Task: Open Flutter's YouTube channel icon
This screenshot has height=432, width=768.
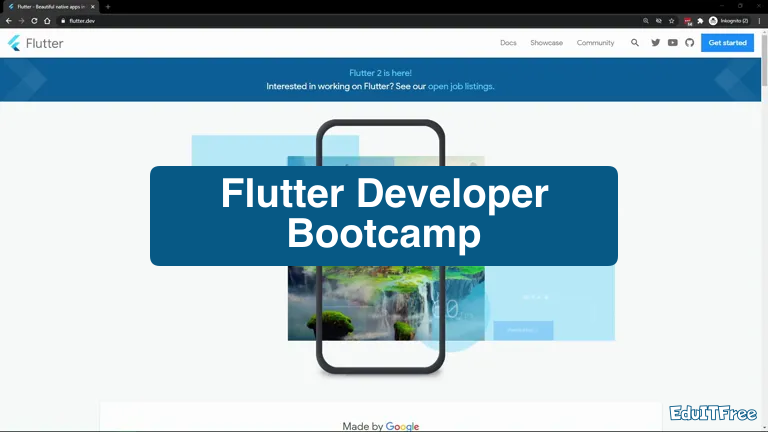Action: click(x=672, y=43)
